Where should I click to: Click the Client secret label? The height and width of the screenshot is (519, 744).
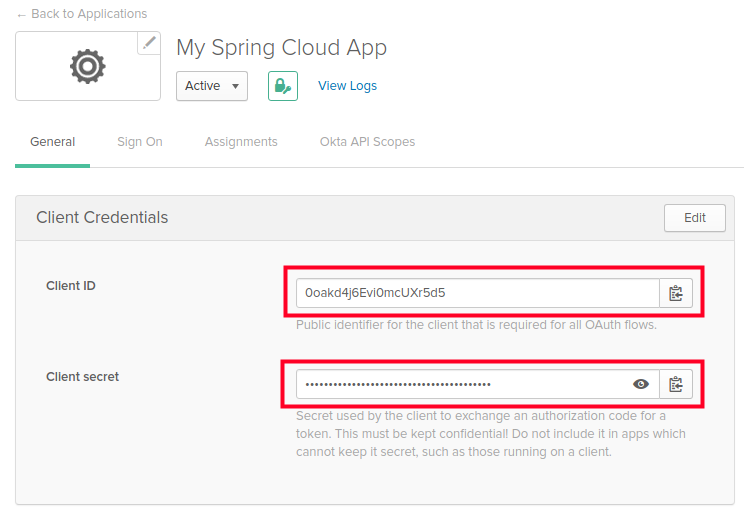coord(82,377)
